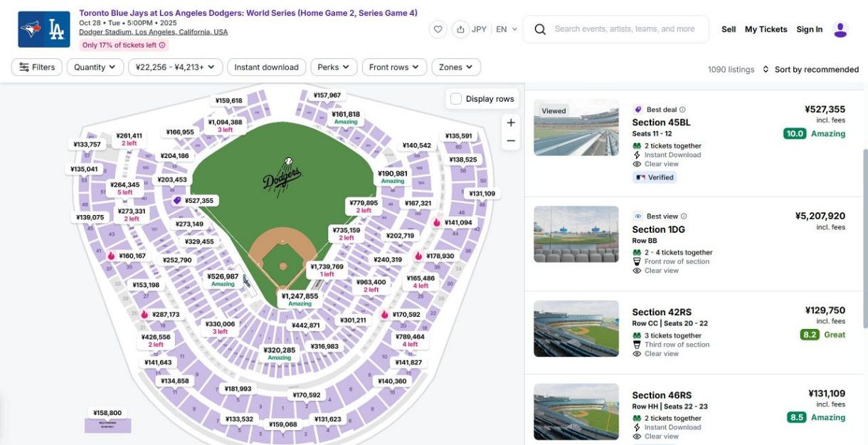Viewport: 868px width, 445px height.
Task: Open Section 1DG seat view thumbnail
Action: 576,234
